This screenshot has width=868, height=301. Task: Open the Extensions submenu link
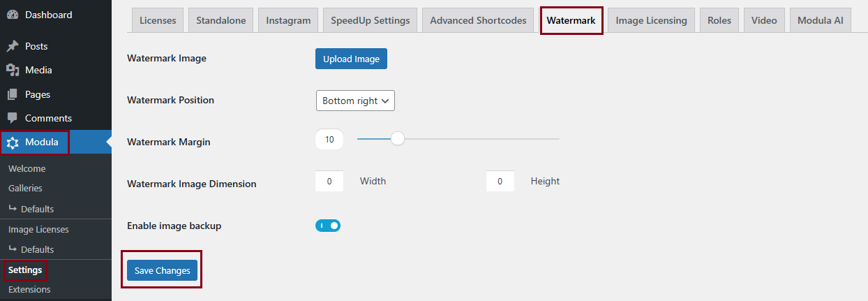[29, 289]
